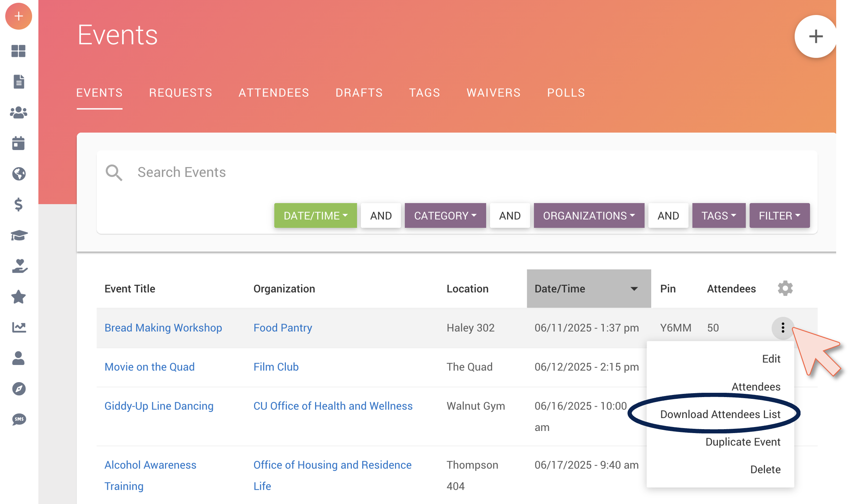Open the Alcohol Awareness Training event link
Viewport: 854px width, 504px height.
pos(150,475)
